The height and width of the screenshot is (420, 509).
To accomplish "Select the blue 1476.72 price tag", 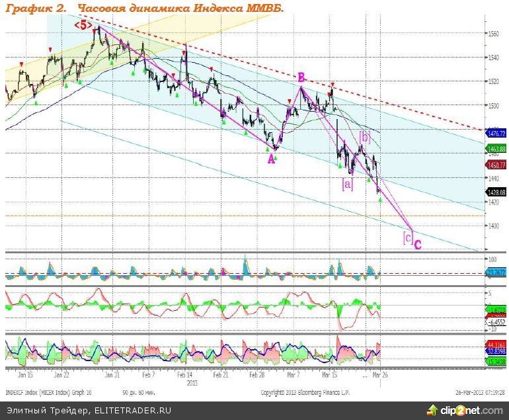I will click(x=495, y=134).
